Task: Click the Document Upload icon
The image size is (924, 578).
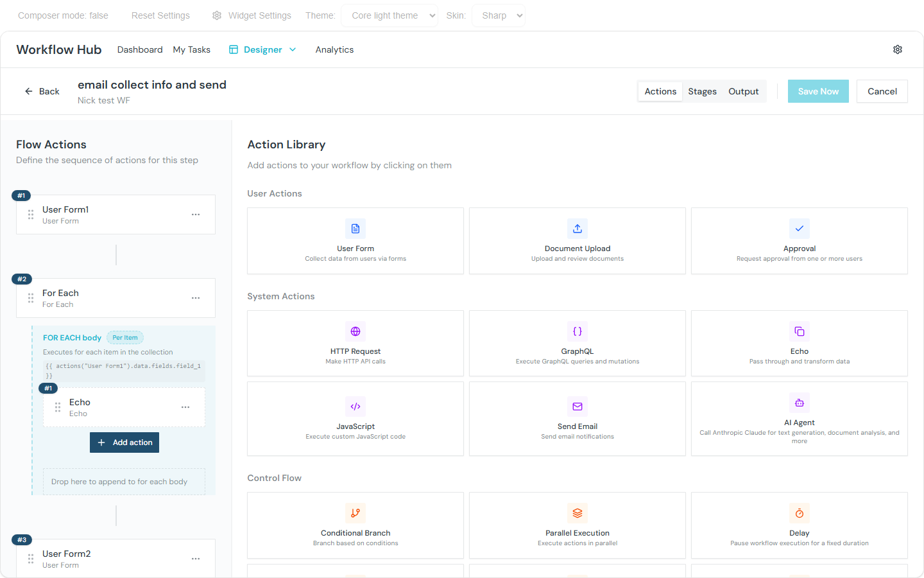Action: click(x=577, y=229)
